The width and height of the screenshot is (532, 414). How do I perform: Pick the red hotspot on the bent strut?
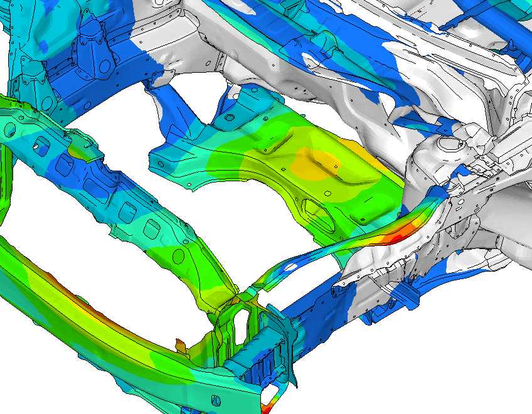point(397,237)
